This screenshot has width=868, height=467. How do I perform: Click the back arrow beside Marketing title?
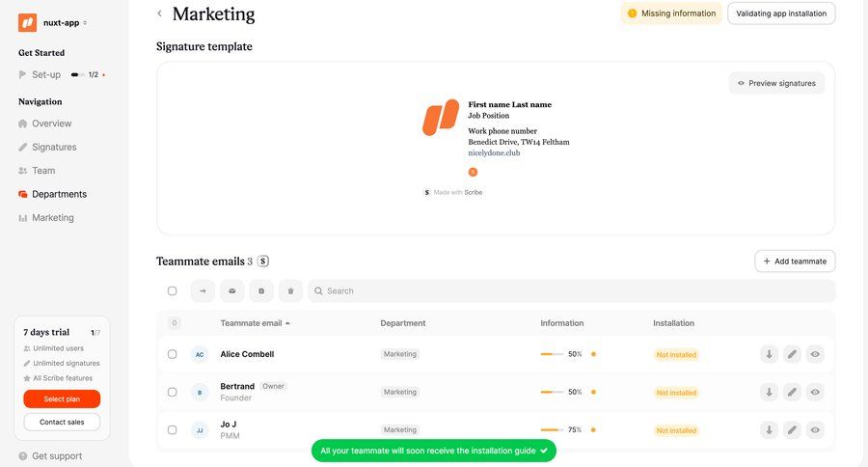pyautogui.click(x=159, y=14)
